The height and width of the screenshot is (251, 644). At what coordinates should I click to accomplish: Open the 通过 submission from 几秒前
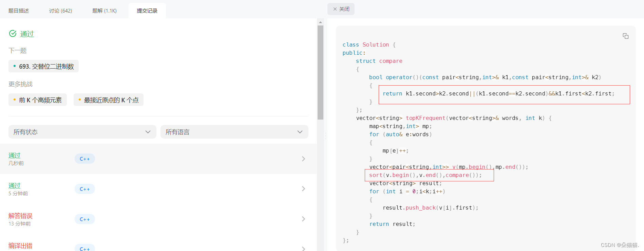point(158,159)
